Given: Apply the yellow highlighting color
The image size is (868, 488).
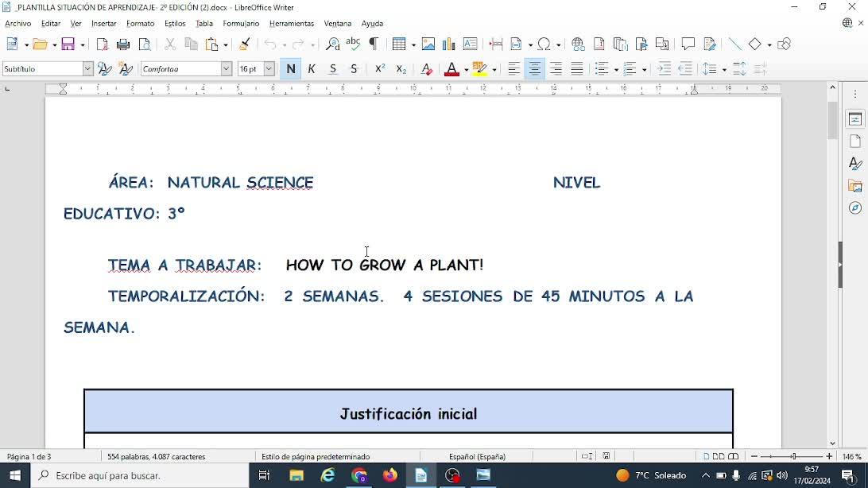Looking at the screenshot, I should pyautogui.click(x=479, y=69).
